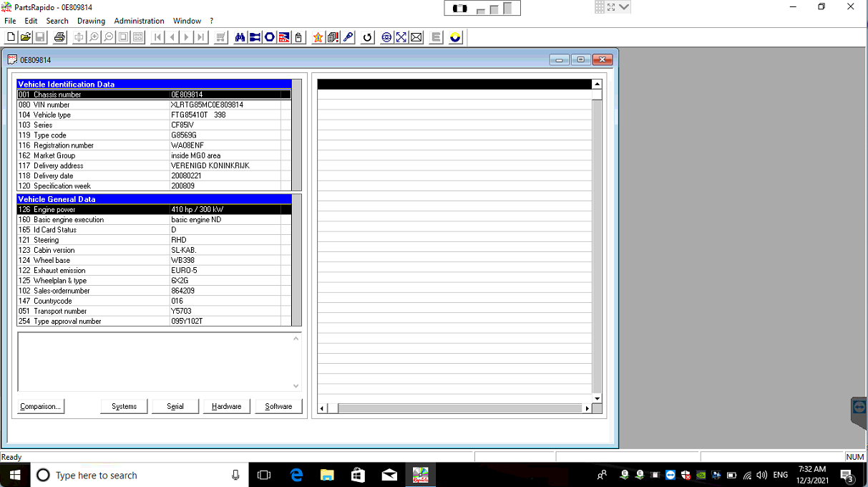This screenshot has width=868, height=487.
Task: Open the Drawing menu
Action: click(x=91, y=21)
